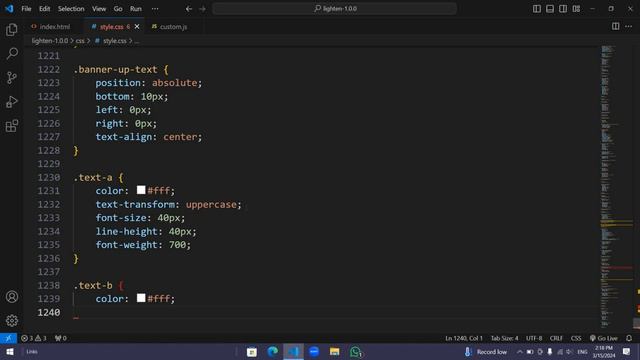This screenshot has height=360, width=640.
Task: Open the Run and Debug view
Action: [x=12, y=102]
